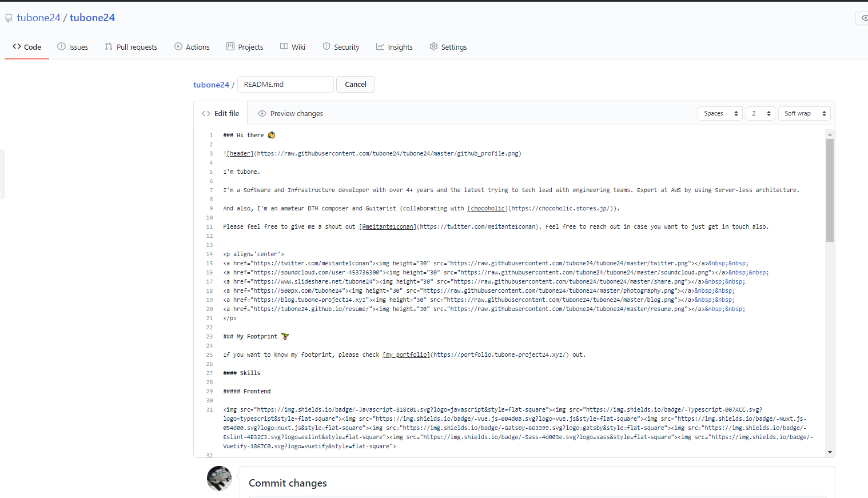868x498 pixels.
Task: Click the eye icon at top right
Action: click(x=863, y=18)
